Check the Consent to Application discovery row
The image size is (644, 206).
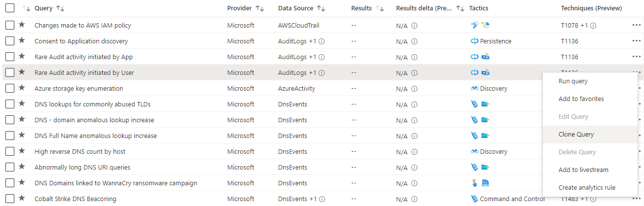click(x=10, y=41)
